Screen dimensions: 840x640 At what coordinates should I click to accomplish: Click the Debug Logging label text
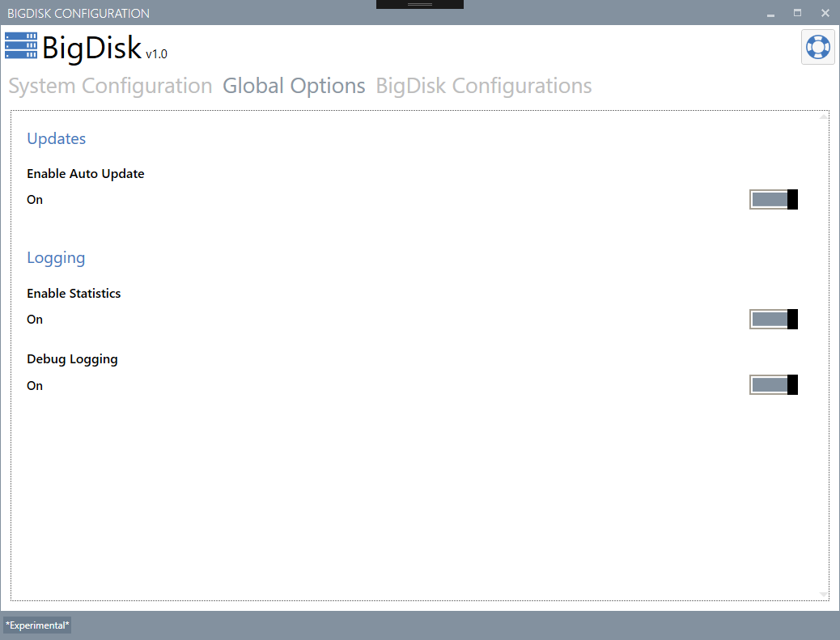click(72, 359)
